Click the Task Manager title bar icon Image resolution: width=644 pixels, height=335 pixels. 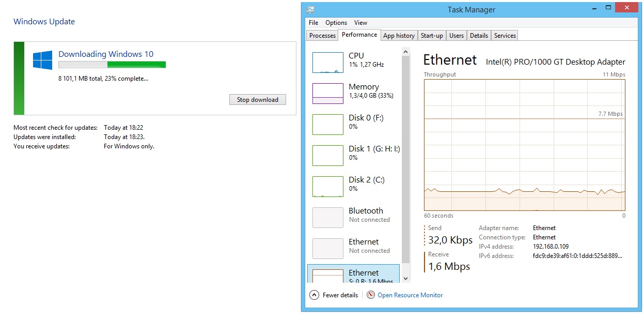(310, 9)
